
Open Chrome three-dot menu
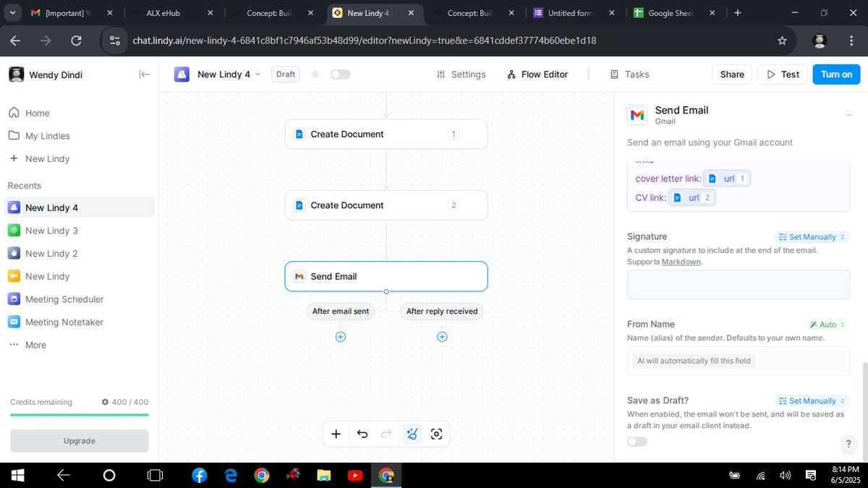point(850,41)
